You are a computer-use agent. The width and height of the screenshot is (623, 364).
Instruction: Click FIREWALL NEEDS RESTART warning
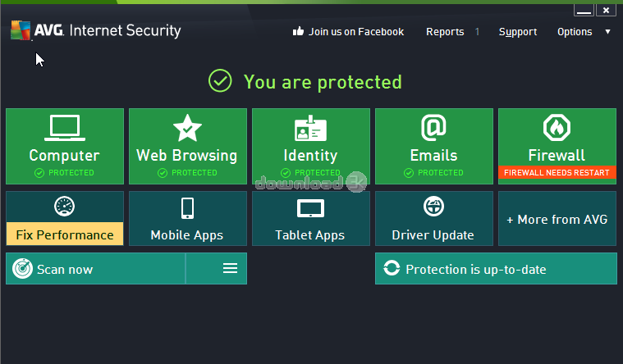point(557,173)
